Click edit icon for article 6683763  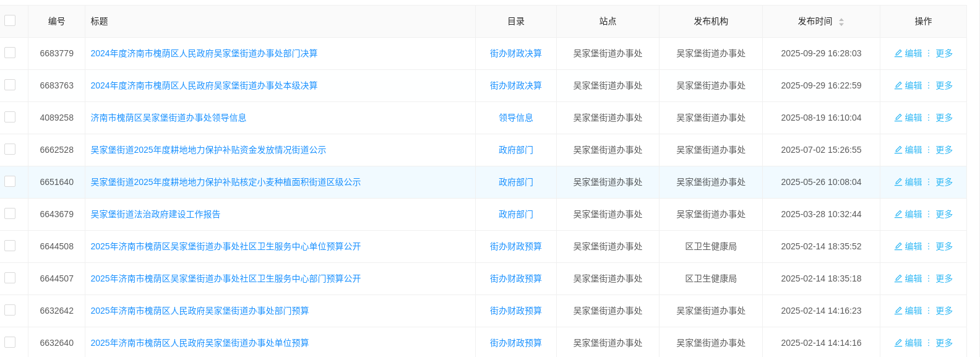(x=898, y=86)
